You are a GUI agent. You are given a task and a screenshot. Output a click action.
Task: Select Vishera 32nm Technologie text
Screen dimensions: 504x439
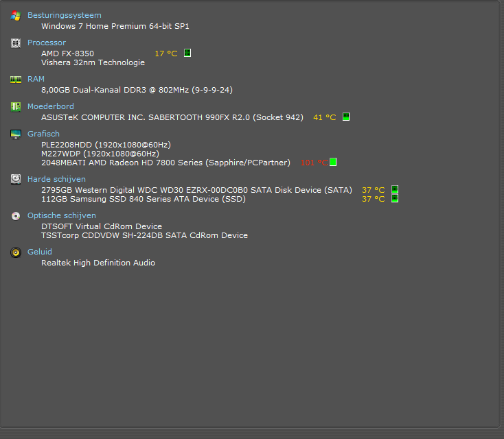point(93,62)
